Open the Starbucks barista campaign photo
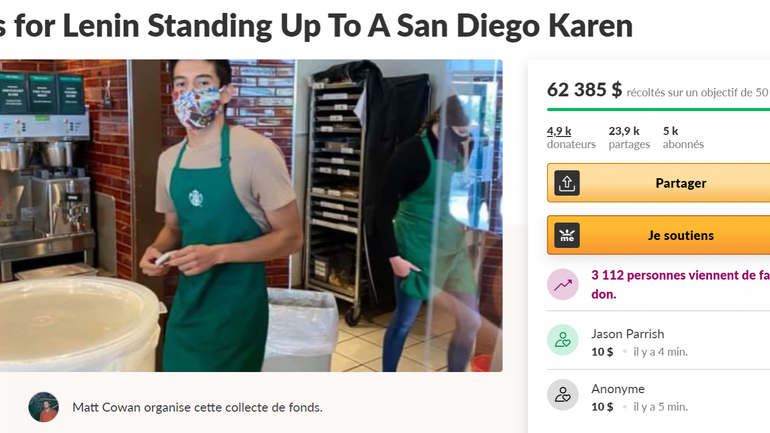 coord(251,216)
